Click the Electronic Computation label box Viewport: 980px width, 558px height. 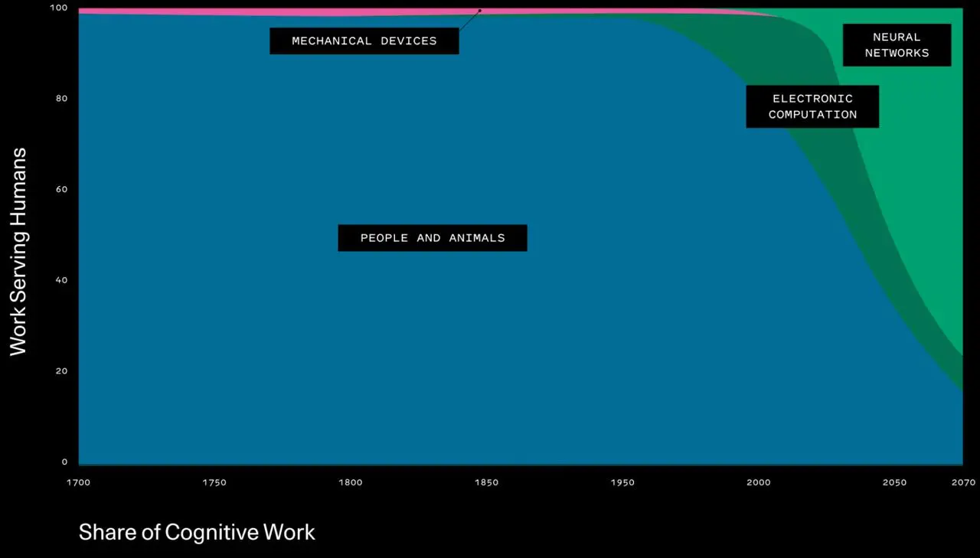click(x=812, y=106)
